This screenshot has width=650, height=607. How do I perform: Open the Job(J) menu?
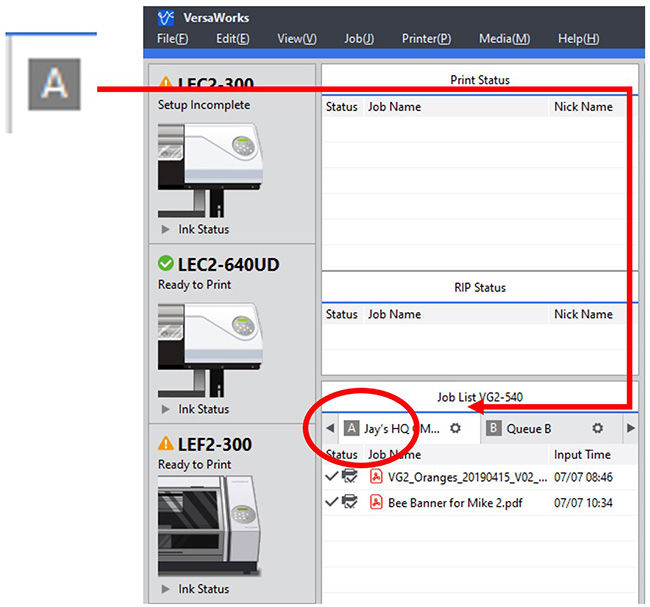click(x=359, y=39)
